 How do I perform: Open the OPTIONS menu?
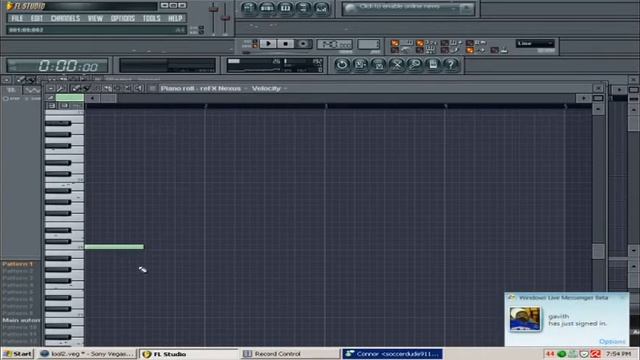coord(122,18)
